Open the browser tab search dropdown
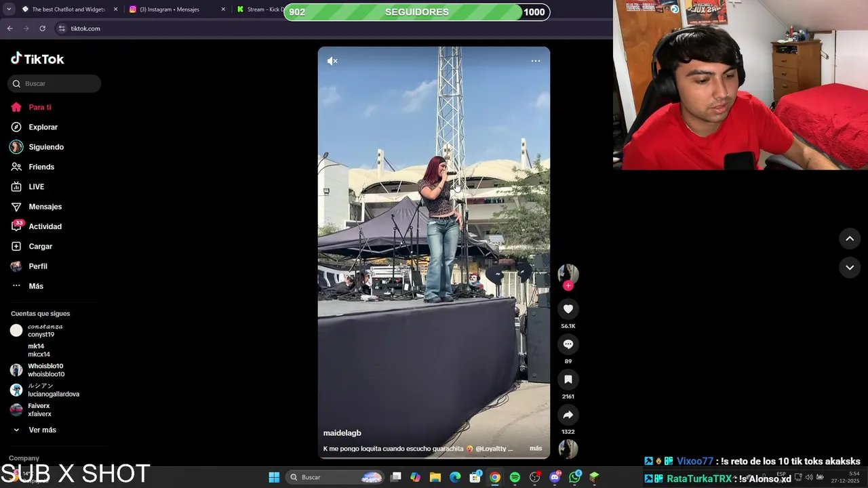This screenshot has height=488, width=868. [x=8, y=9]
